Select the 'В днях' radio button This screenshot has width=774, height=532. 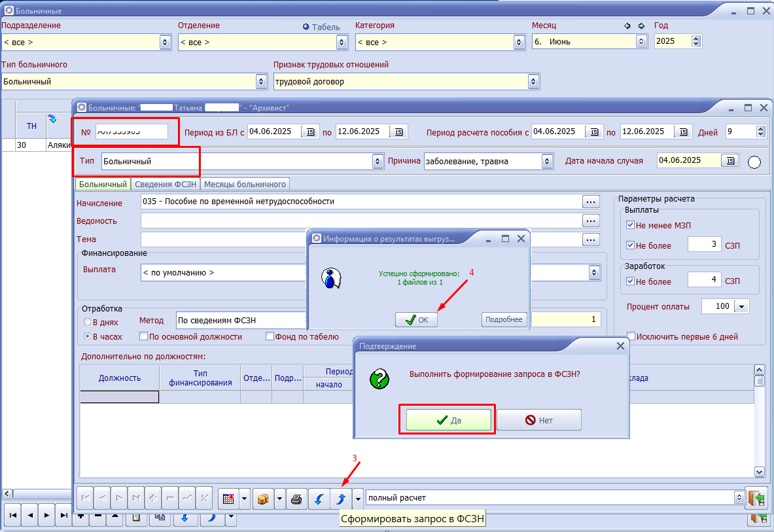click(88, 322)
